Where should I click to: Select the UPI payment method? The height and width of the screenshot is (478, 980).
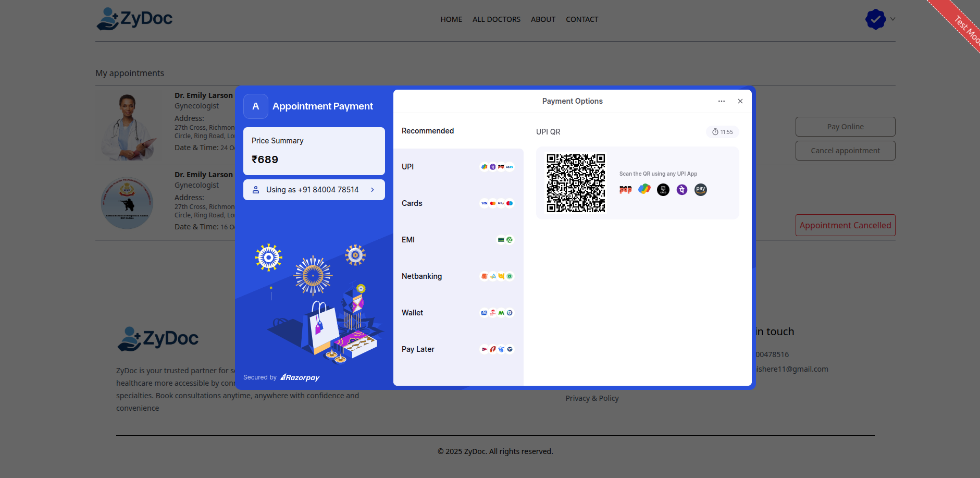tap(458, 167)
